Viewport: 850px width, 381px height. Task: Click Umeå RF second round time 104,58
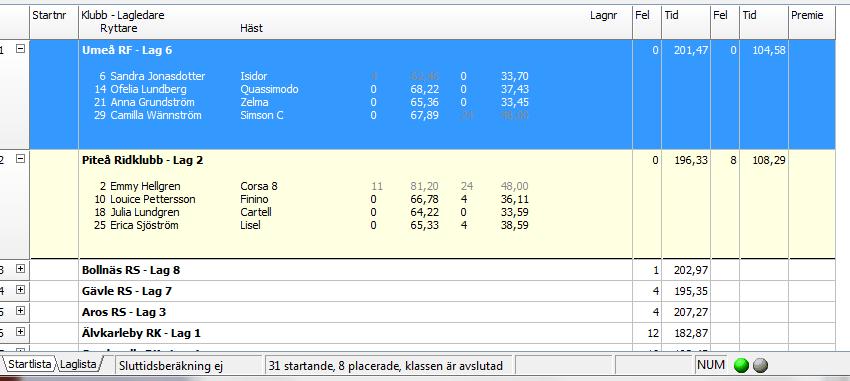click(x=769, y=50)
